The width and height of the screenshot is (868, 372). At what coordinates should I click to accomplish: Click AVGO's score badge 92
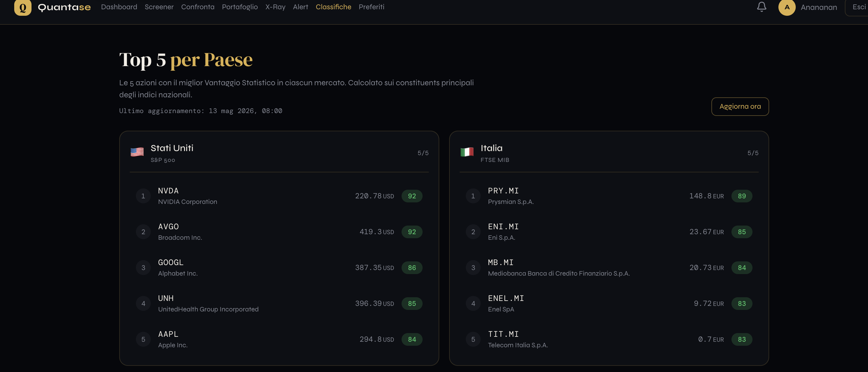412,232
